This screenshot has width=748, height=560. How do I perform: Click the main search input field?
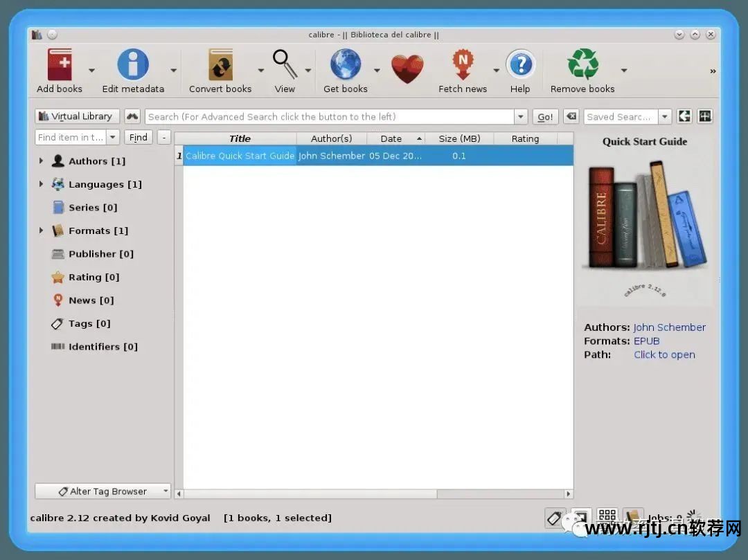coord(329,117)
